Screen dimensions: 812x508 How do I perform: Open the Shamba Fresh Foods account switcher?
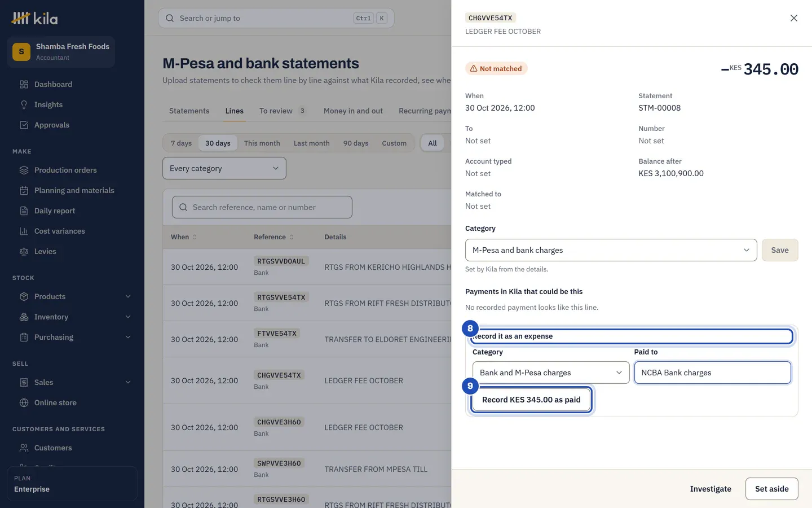[x=61, y=52]
